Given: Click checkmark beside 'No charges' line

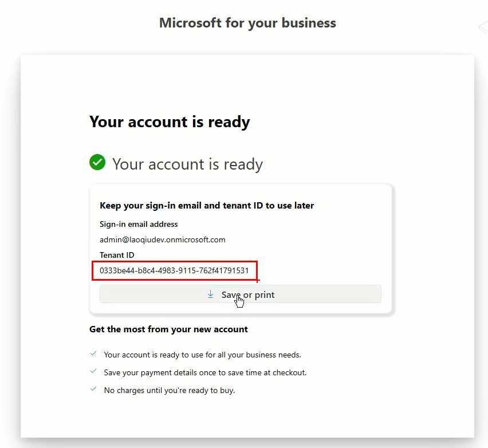Looking at the screenshot, I should (93, 390).
